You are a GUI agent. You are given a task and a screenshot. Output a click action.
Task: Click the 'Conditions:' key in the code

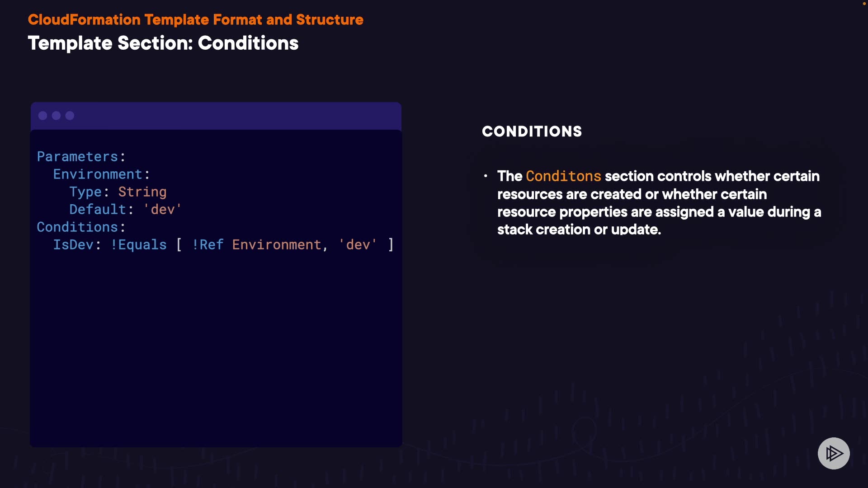(x=81, y=227)
